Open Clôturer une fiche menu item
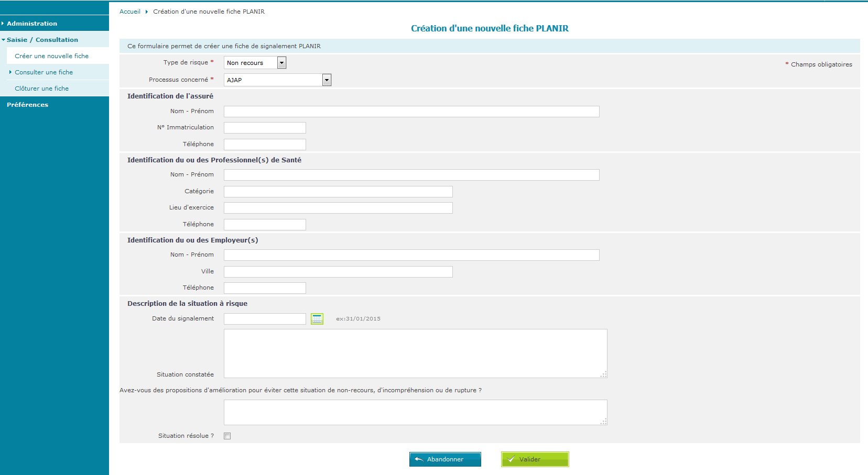868x475 pixels. (41, 89)
